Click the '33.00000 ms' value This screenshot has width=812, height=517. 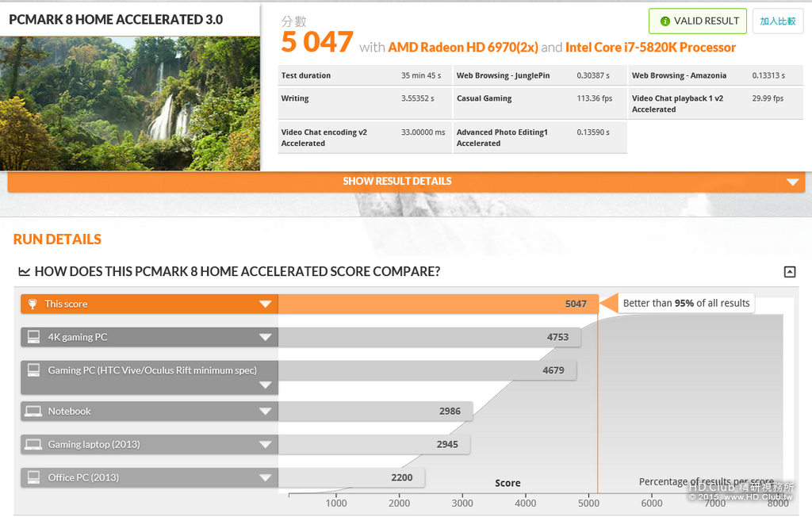[x=423, y=132]
